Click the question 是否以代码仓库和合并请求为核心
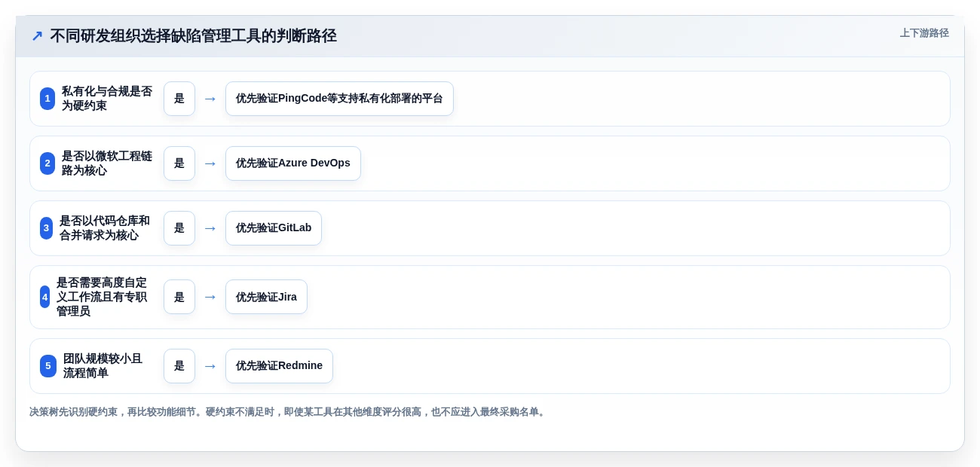 (x=105, y=228)
